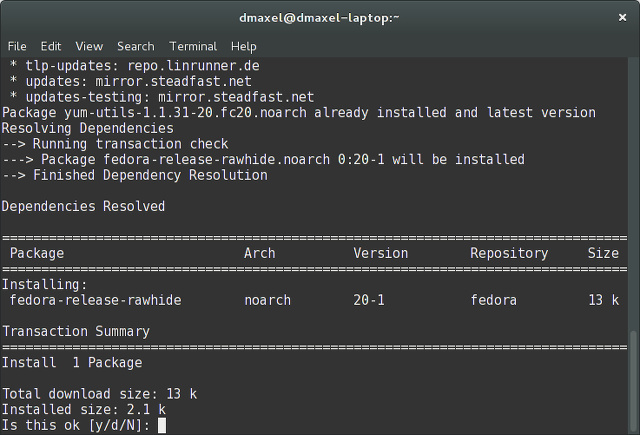
Task: Open the Edit menu
Action: pos(51,47)
